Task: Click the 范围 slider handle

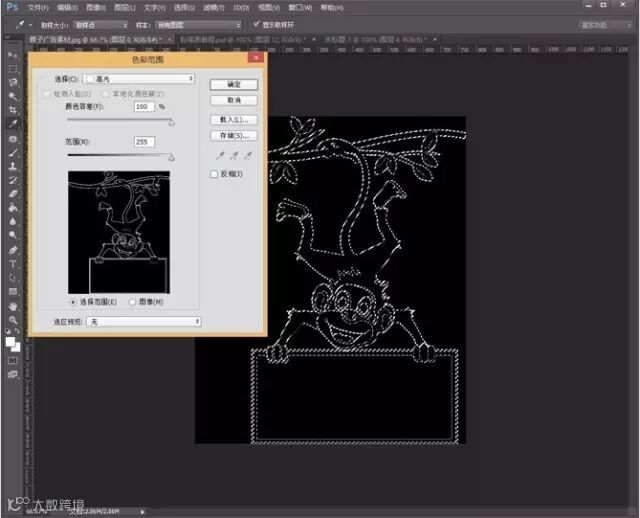Action: point(171,157)
